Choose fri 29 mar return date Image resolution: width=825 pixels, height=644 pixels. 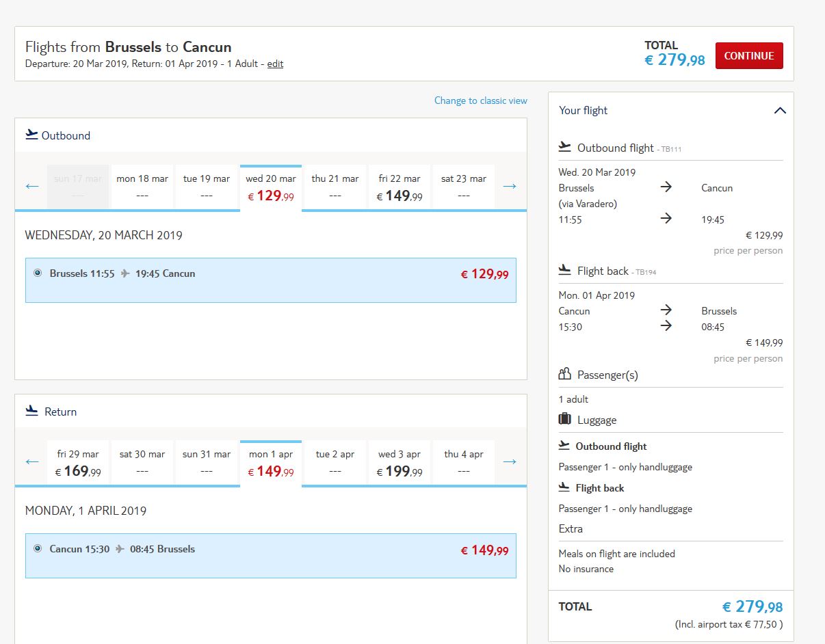[78, 462]
